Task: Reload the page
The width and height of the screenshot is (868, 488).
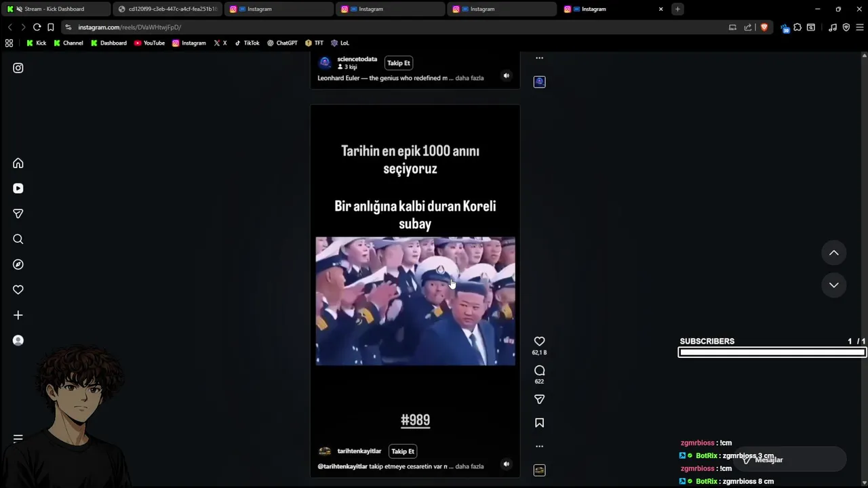Action: pos(37,27)
